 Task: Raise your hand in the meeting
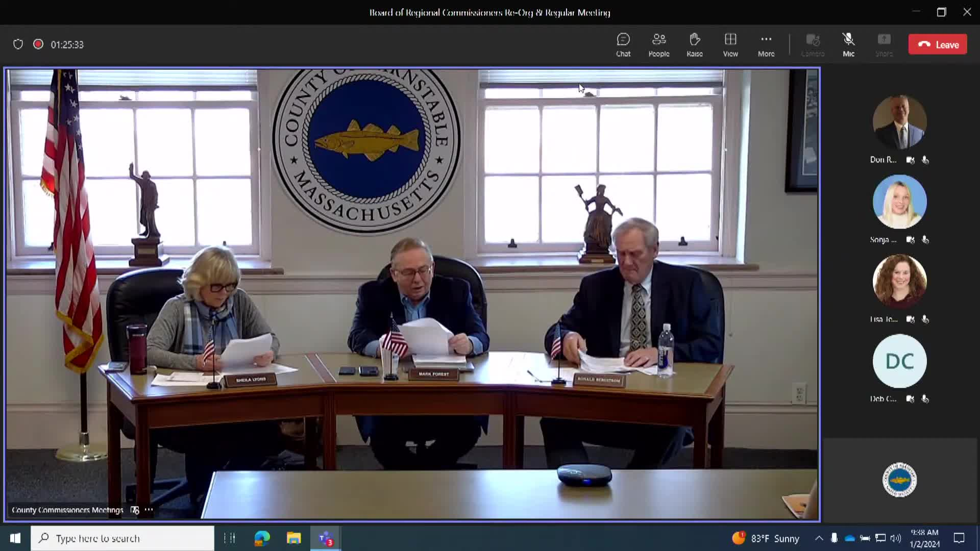tap(694, 44)
